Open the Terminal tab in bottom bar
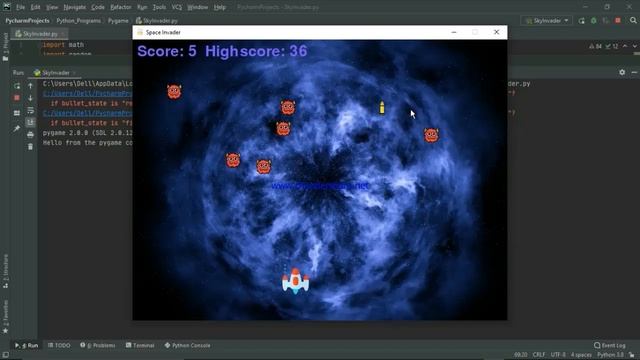 pos(140,345)
